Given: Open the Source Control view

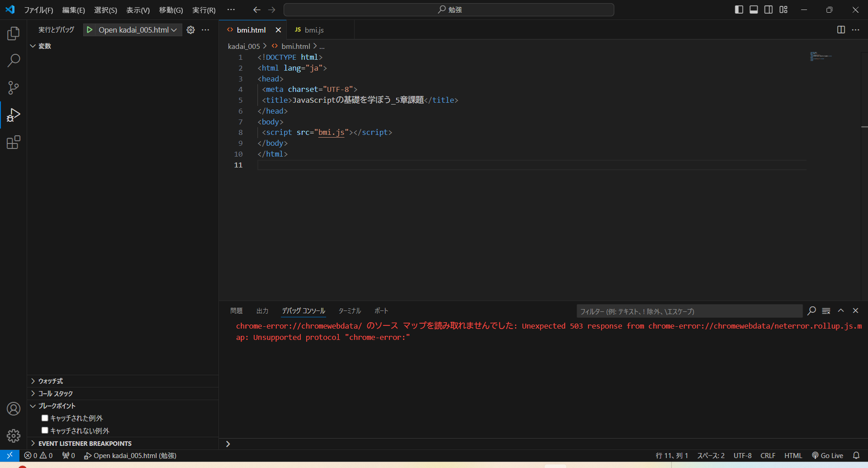Looking at the screenshot, I should (14, 88).
